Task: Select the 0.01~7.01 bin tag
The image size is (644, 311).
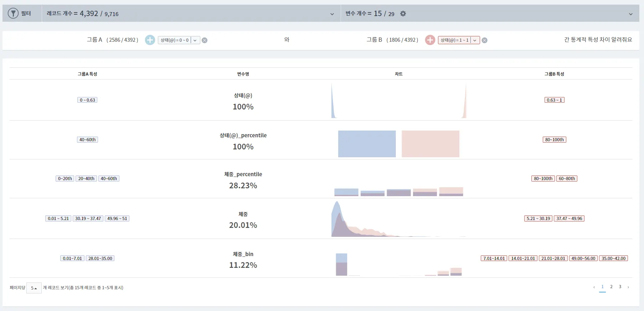Action: tap(72, 258)
